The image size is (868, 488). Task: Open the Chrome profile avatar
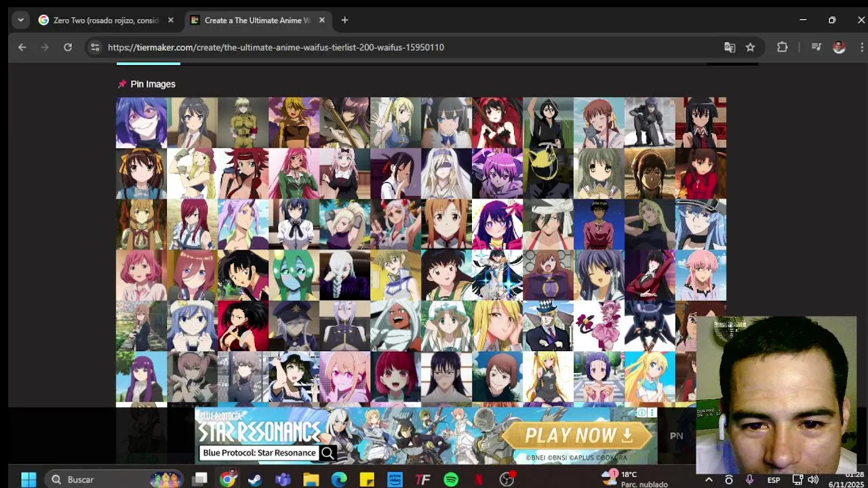tap(839, 47)
